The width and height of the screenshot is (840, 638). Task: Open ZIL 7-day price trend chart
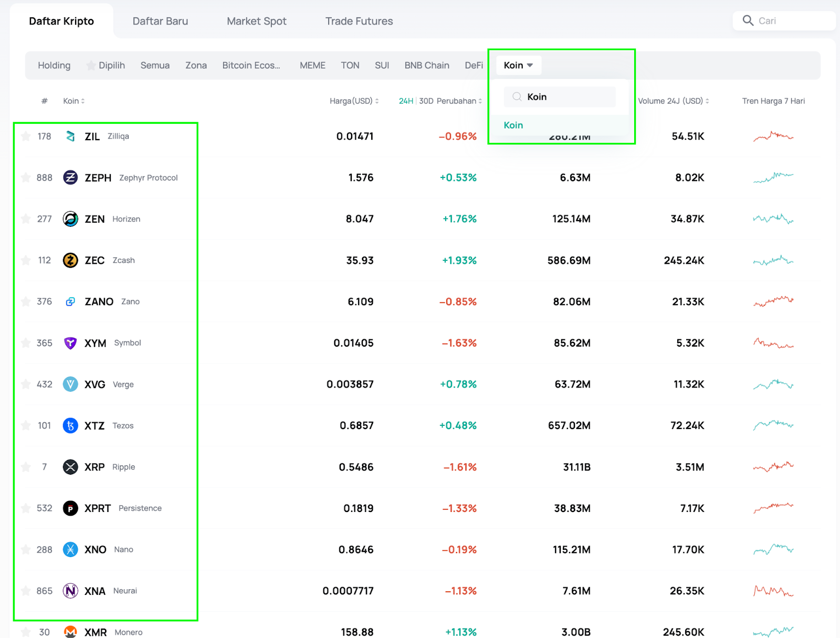coord(773,137)
